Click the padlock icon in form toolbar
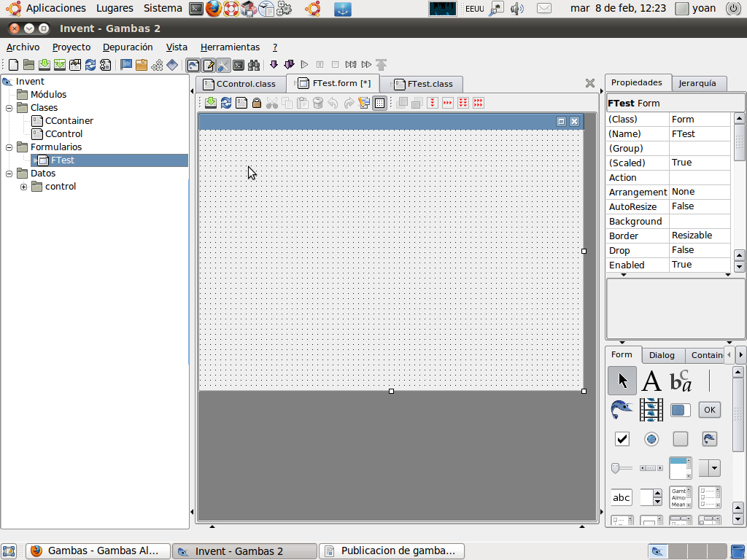This screenshot has height=560, width=747. pos(257,103)
